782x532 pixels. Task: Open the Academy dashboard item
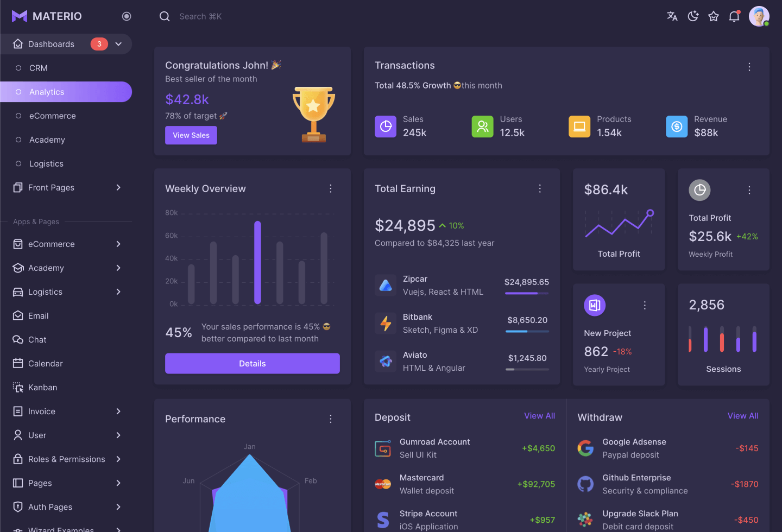click(66, 140)
